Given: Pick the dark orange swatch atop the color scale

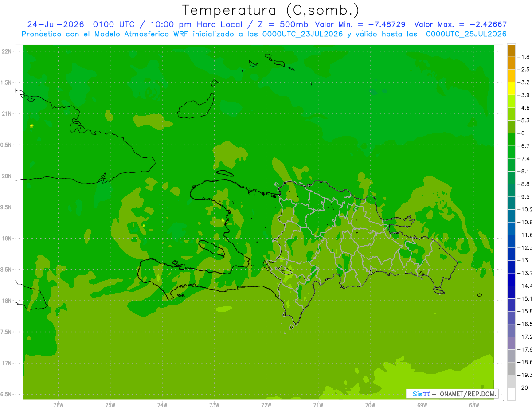Looking at the screenshot, I should pyautogui.click(x=511, y=51).
